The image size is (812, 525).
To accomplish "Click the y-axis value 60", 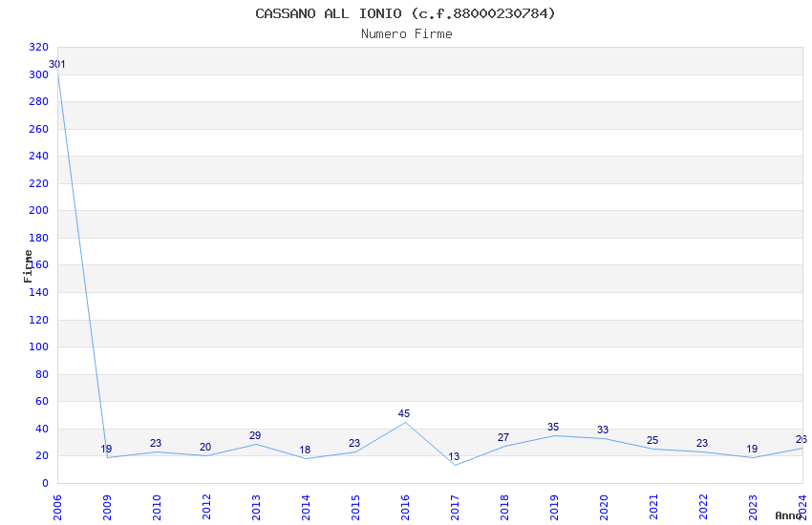I will [42, 401].
